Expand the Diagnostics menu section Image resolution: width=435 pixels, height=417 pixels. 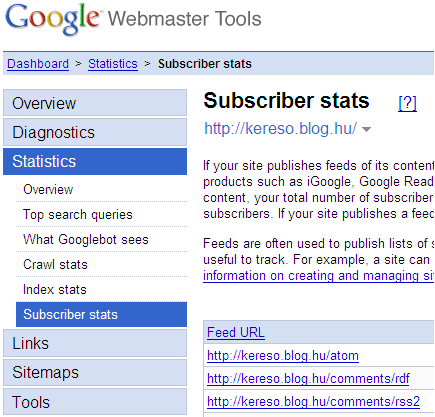(95, 132)
